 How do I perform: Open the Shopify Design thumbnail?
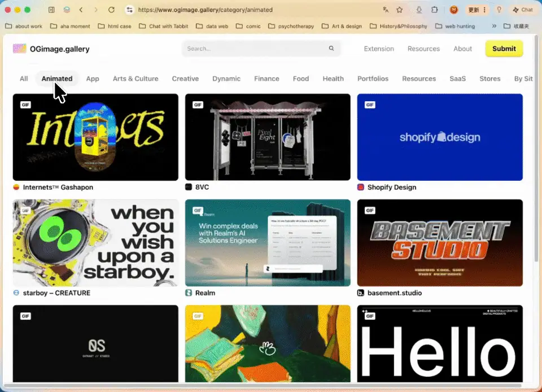click(440, 137)
